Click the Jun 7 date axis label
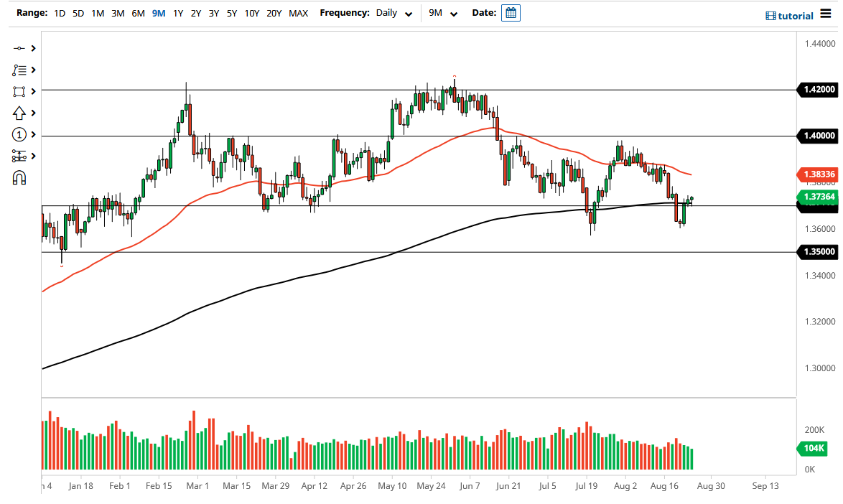The image size is (843, 504). pos(470,486)
